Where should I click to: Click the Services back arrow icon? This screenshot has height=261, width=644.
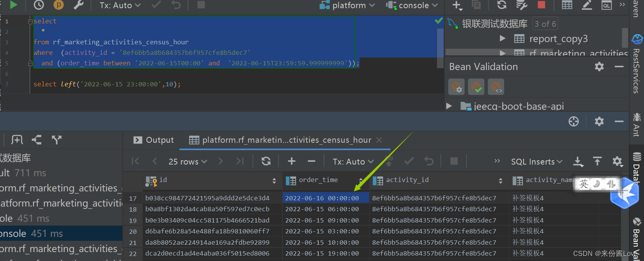pos(37,140)
